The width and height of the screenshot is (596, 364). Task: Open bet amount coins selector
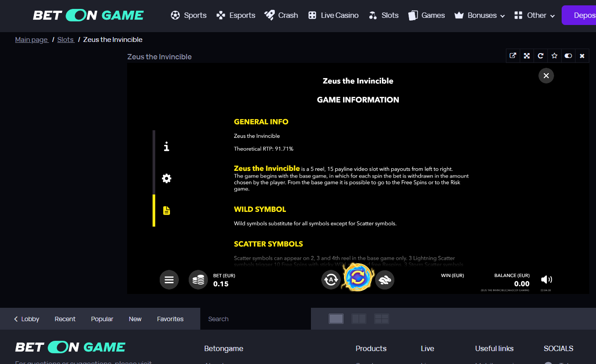pyautogui.click(x=198, y=280)
